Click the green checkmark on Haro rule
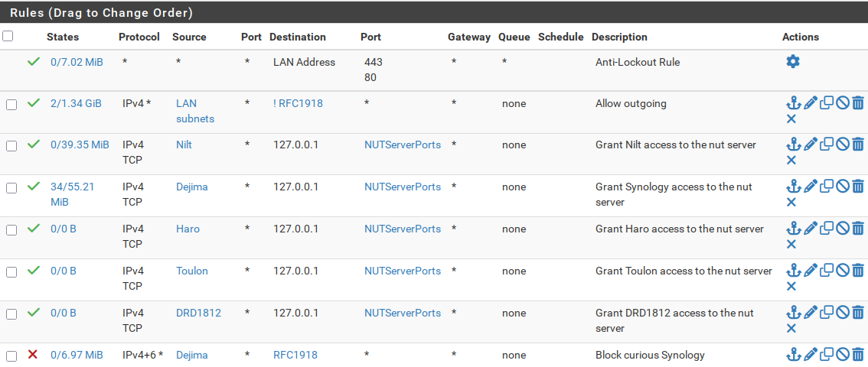 coord(34,228)
